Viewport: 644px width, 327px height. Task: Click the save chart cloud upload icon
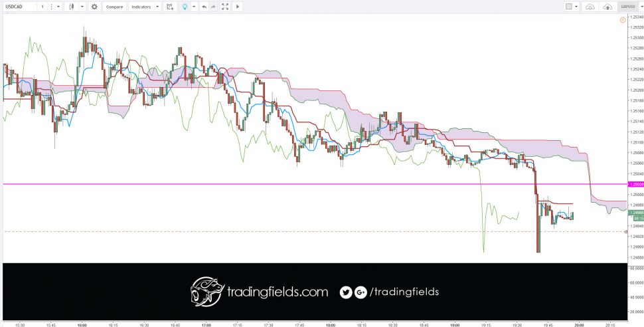(608, 7)
